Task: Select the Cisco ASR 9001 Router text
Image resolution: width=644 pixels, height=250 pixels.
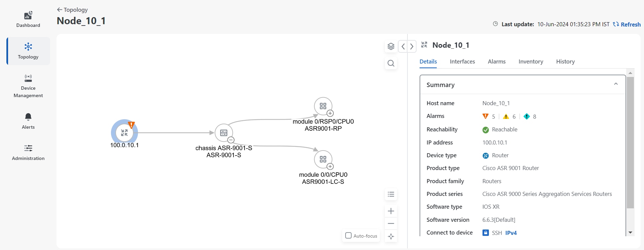Action: (x=510, y=168)
